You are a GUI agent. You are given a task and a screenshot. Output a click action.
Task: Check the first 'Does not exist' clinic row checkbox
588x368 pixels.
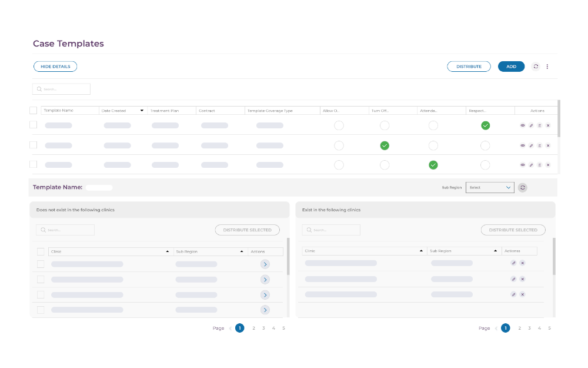pos(41,264)
